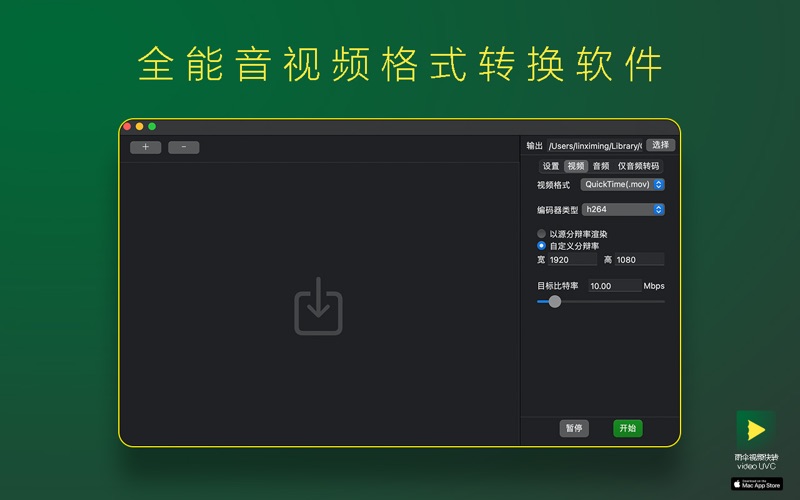The image size is (800, 500).
Task: Switch to the 仅音频转码 tab
Action: pyautogui.click(x=638, y=166)
